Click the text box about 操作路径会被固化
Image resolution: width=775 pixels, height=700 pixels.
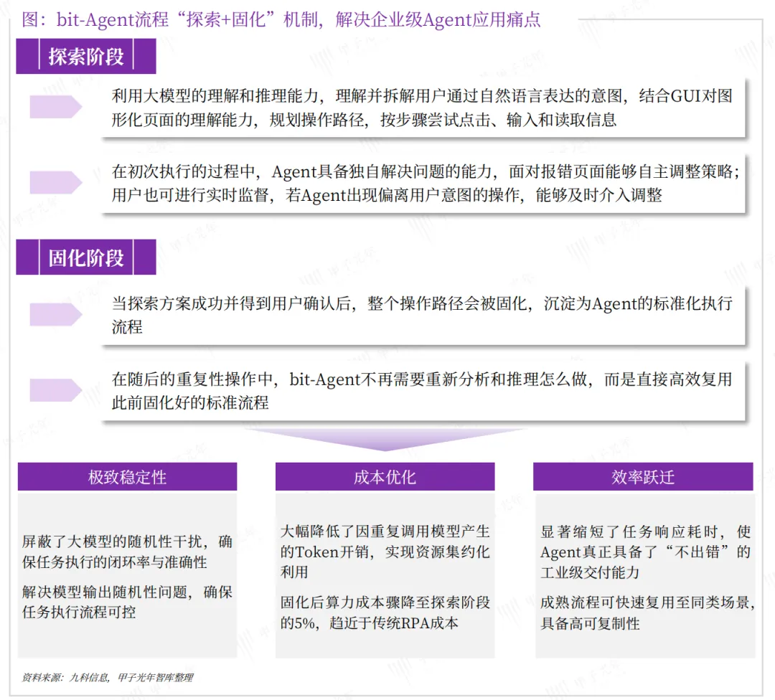pos(423,315)
